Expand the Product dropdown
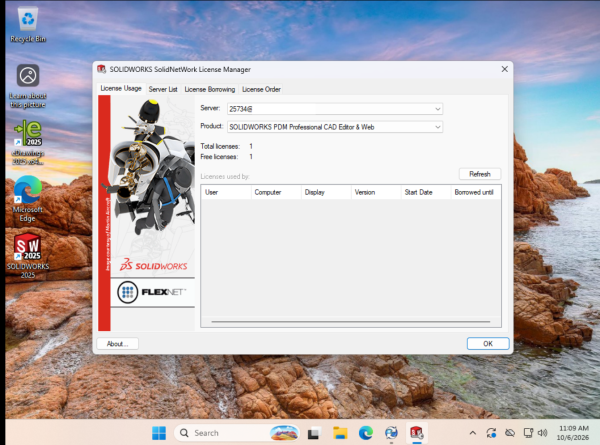 pos(437,127)
